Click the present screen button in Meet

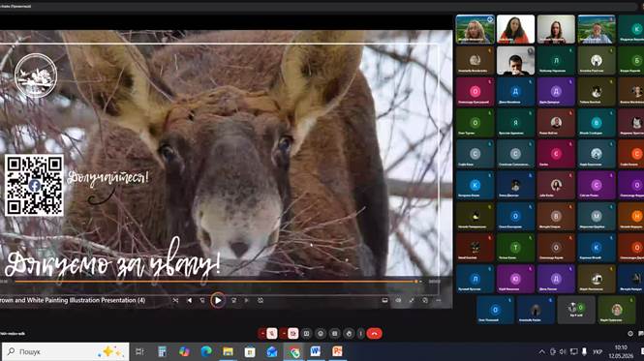point(306,334)
